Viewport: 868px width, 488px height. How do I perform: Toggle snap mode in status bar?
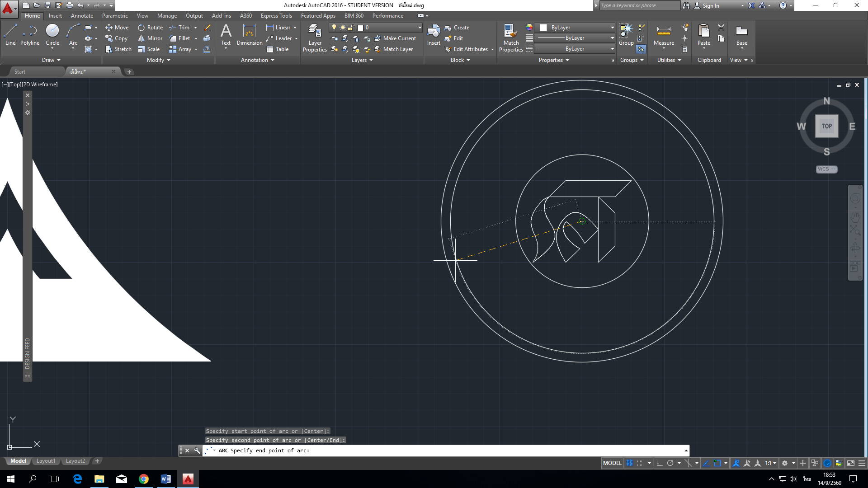640,463
